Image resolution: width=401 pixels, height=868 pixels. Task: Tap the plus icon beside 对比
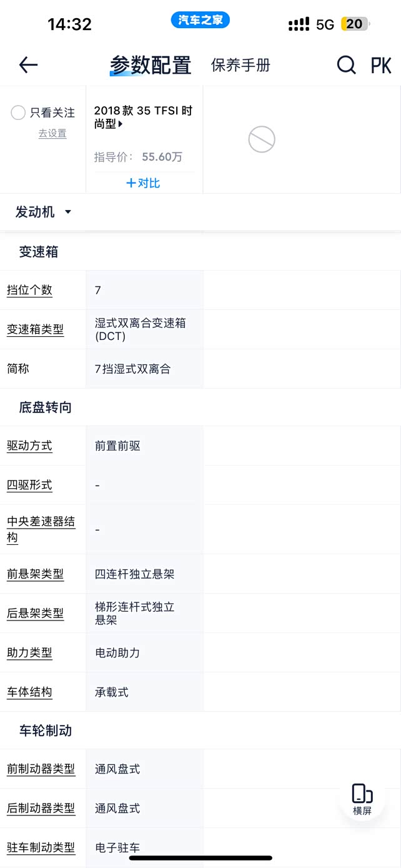point(131,183)
